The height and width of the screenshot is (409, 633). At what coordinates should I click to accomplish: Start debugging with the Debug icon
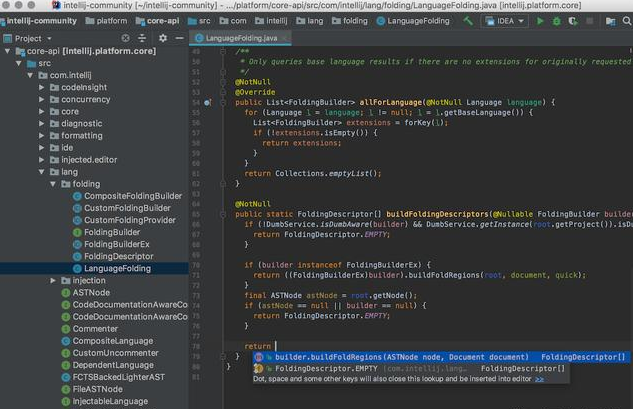click(558, 20)
